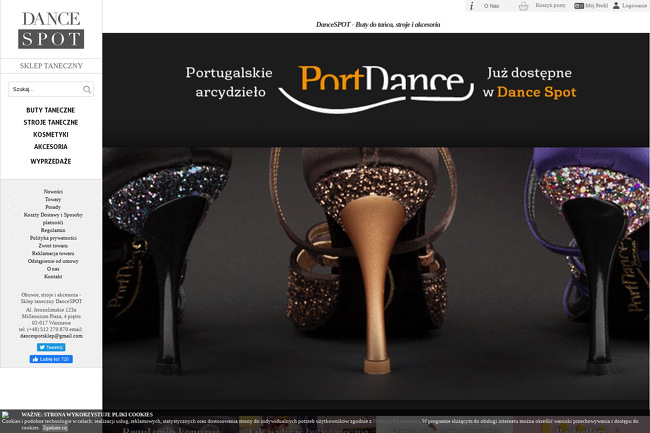
Task: Open Odstąpienie od umowy page
Action: pos(53,261)
